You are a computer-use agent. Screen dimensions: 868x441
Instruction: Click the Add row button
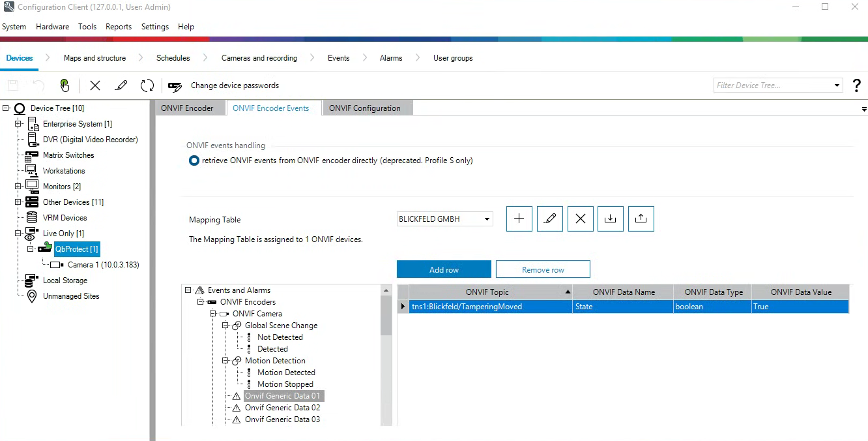pyautogui.click(x=444, y=269)
